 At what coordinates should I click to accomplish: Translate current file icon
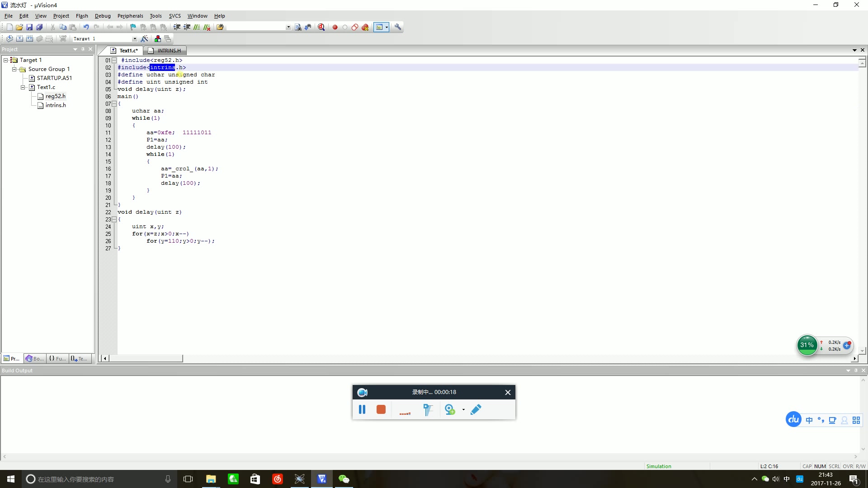tap(9, 39)
